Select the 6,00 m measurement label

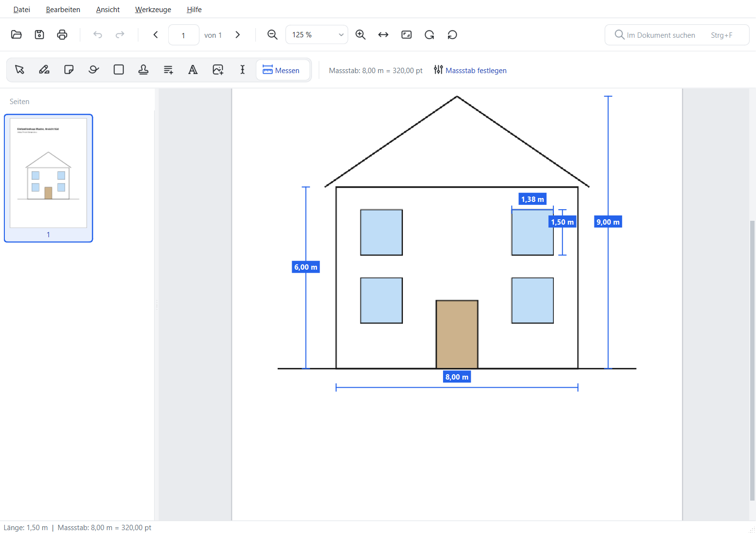(x=306, y=267)
